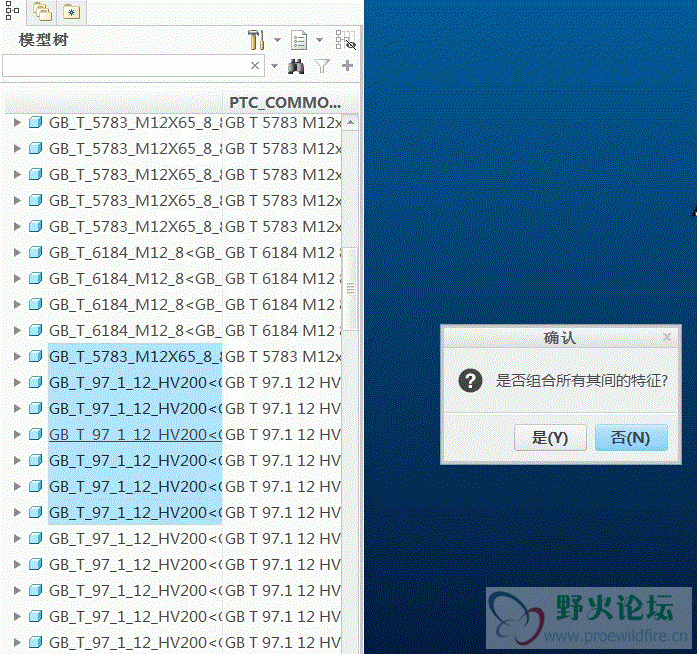Select the topmost GB_T_5783_M12X65_8 row in the tree
697x654 pixels.
[x=135, y=123]
